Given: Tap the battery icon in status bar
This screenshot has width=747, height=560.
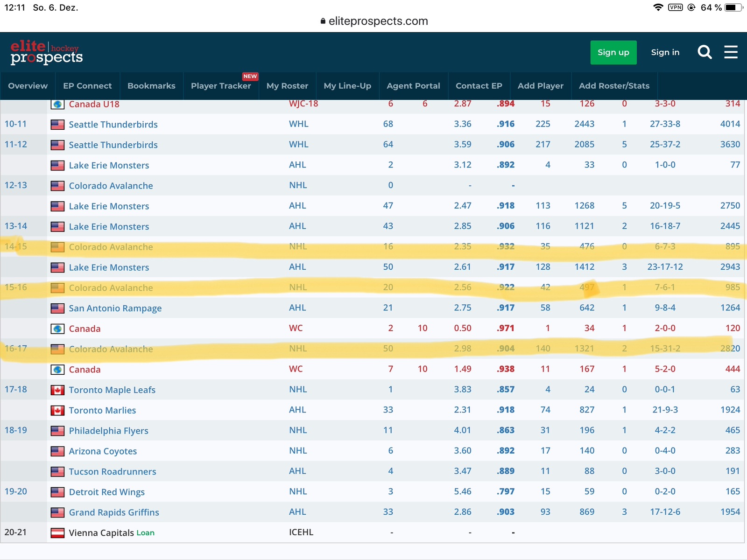Looking at the screenshot, I should coord(733,7).
